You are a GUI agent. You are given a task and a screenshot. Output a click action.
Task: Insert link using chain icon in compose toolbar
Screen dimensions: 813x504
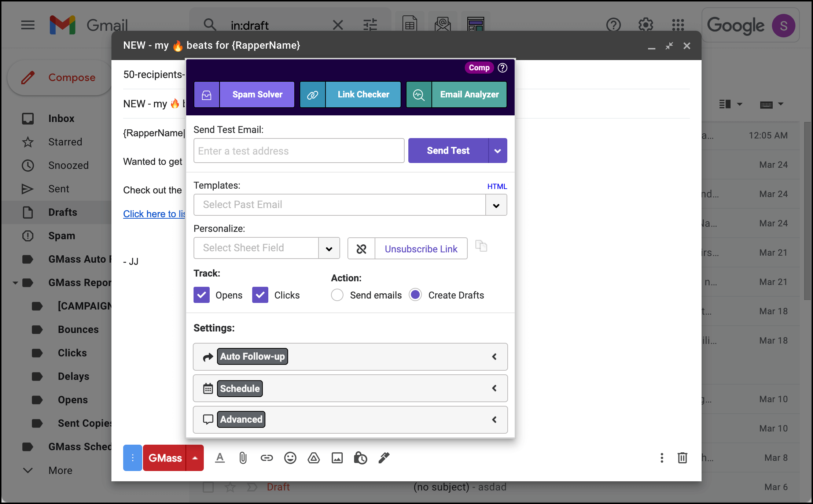[267, 458]
